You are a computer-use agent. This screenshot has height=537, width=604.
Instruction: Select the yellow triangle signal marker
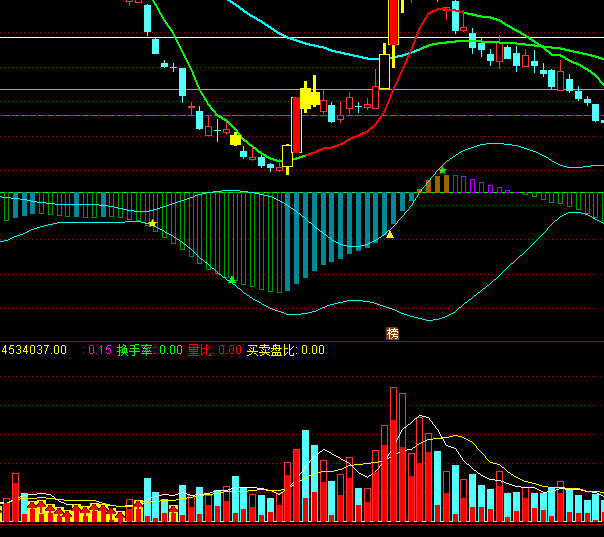coord(391,235)
